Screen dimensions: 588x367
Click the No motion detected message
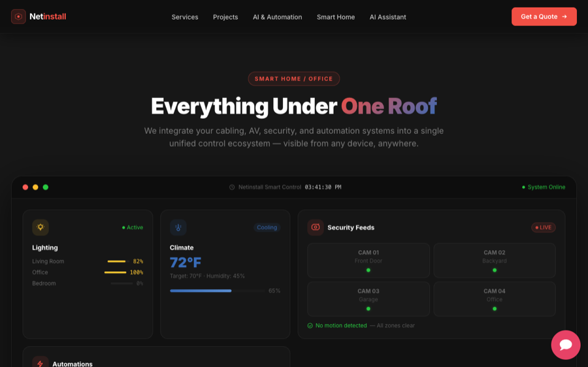tap(341, 325)
